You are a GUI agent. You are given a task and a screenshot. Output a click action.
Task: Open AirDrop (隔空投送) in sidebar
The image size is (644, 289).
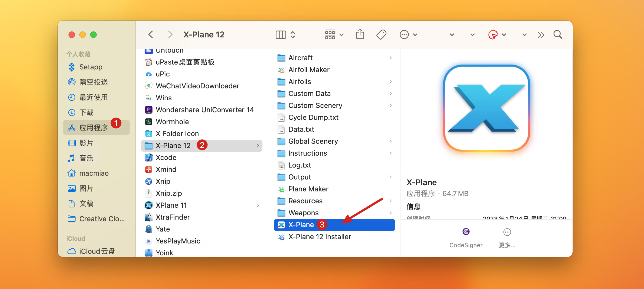93,82
